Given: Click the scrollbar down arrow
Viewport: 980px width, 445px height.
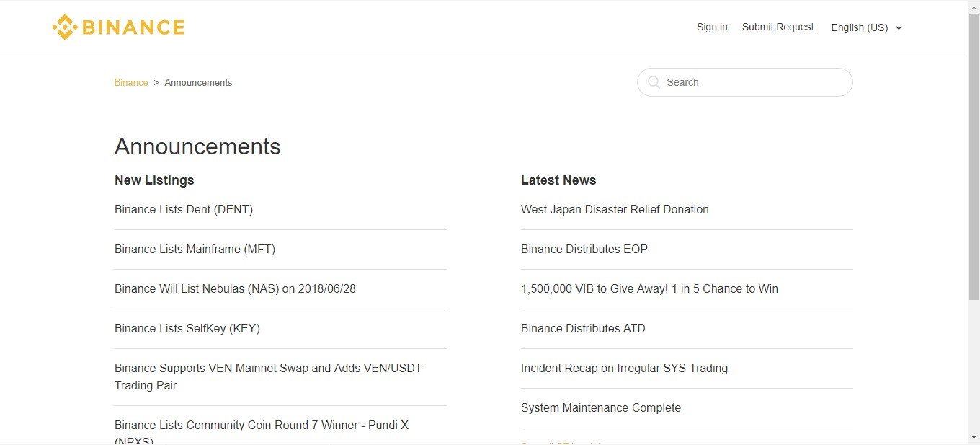Looking at the screenshot, I should pos(974,438).
